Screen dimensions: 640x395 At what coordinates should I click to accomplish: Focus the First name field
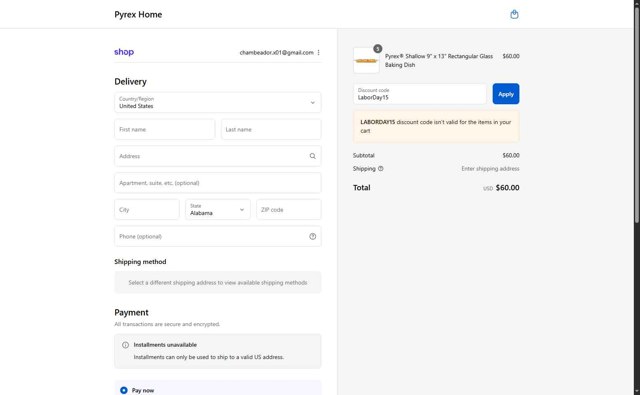164,129
